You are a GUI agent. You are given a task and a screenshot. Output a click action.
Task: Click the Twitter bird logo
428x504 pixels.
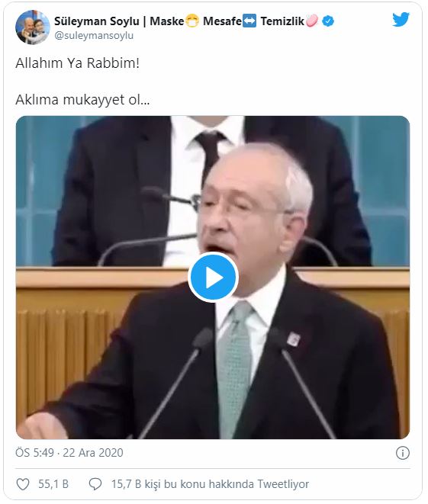click(x=401, y=20)
